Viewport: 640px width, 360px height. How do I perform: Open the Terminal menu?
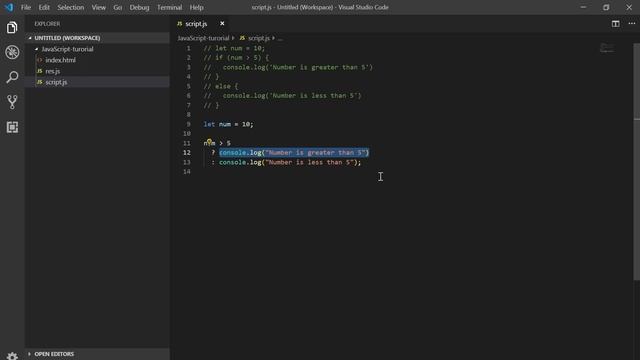pyautogui.click(x=169, y=7)
